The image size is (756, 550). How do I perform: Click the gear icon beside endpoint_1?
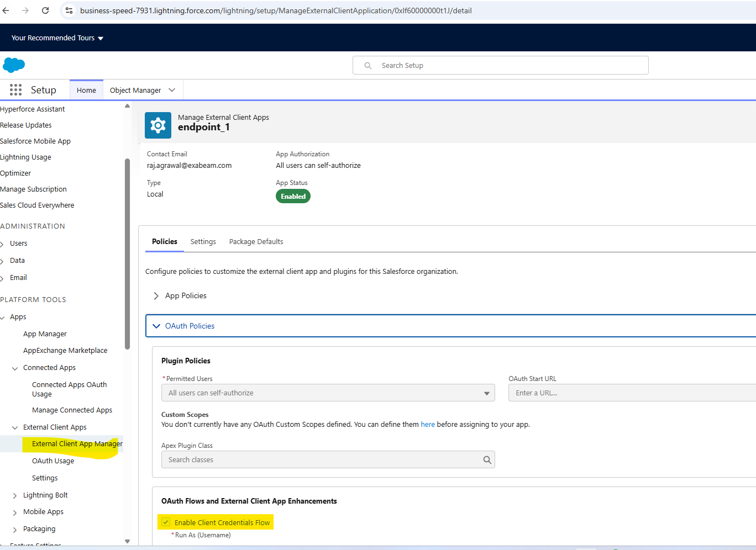[158, 125]
